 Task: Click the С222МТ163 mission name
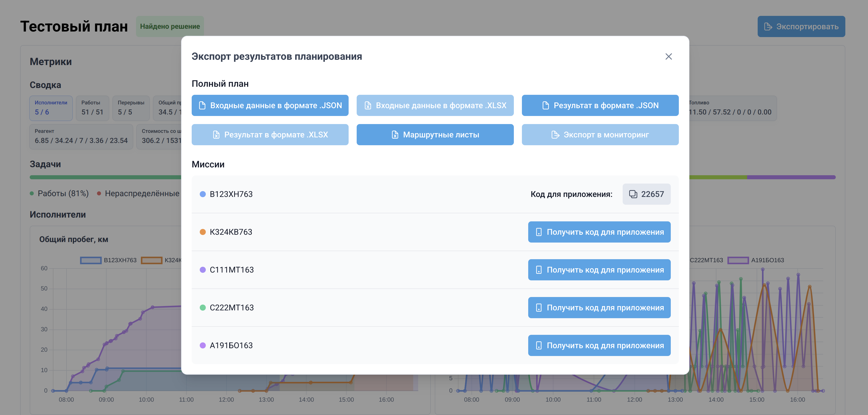232,307
